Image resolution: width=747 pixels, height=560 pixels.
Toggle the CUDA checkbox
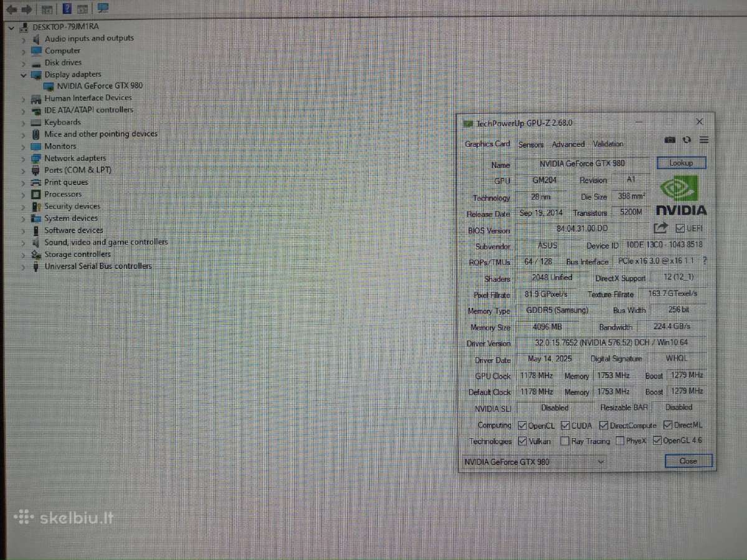pos(565,426)
